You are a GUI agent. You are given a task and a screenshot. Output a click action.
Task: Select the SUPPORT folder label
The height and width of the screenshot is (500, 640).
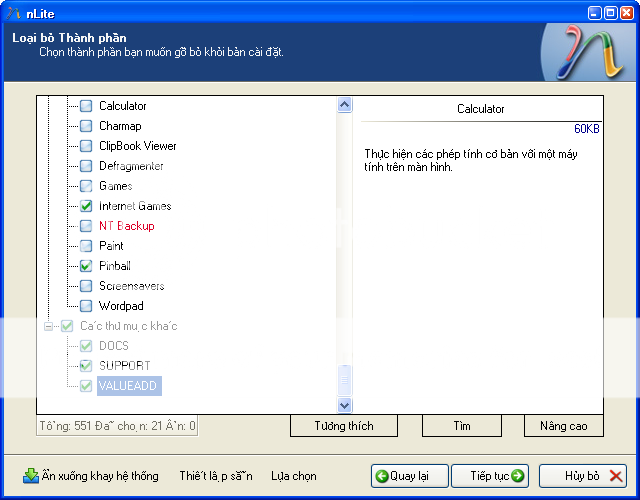coord(124,366)
